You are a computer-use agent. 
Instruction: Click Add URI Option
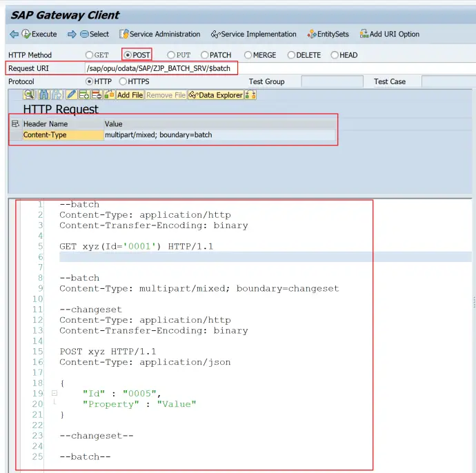click(x=389, y=34)
